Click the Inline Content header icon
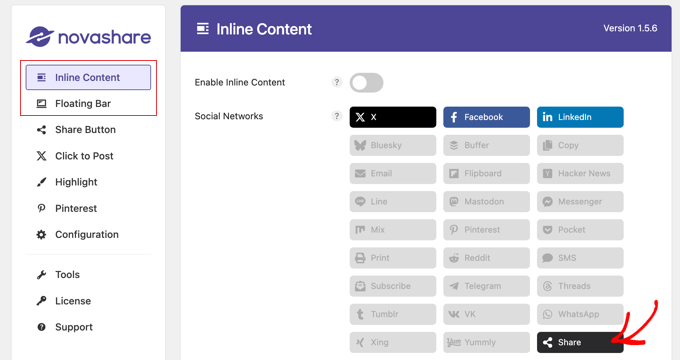The width and height of the screenshot is (680, 360). [x=203, y=29]
